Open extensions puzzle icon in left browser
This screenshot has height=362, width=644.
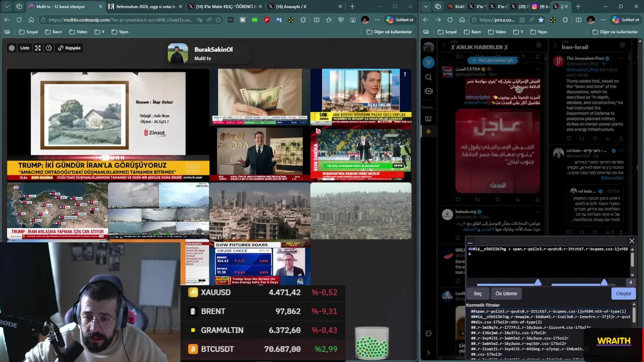pos(303,20)
